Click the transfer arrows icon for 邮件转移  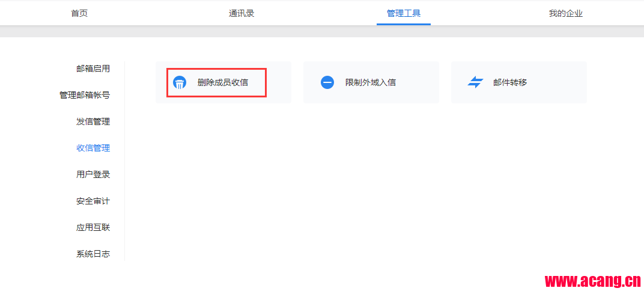click(x=475, y=82)
